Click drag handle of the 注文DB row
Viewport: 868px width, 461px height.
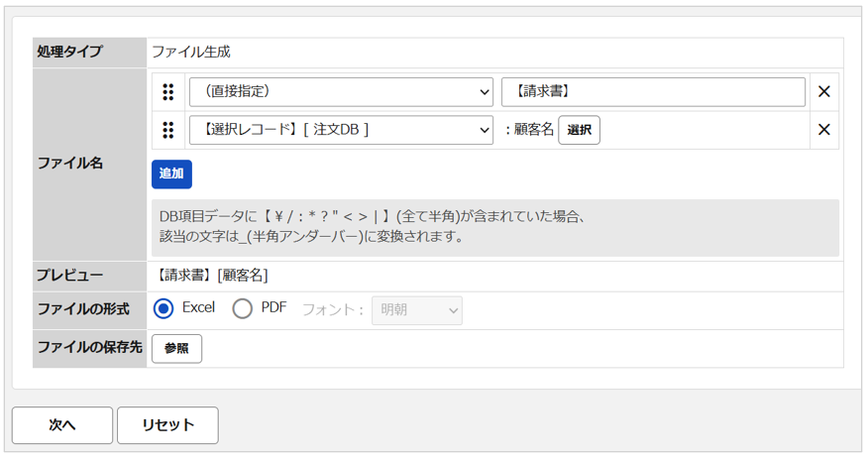pyautogui.click(x=168, y=130)
